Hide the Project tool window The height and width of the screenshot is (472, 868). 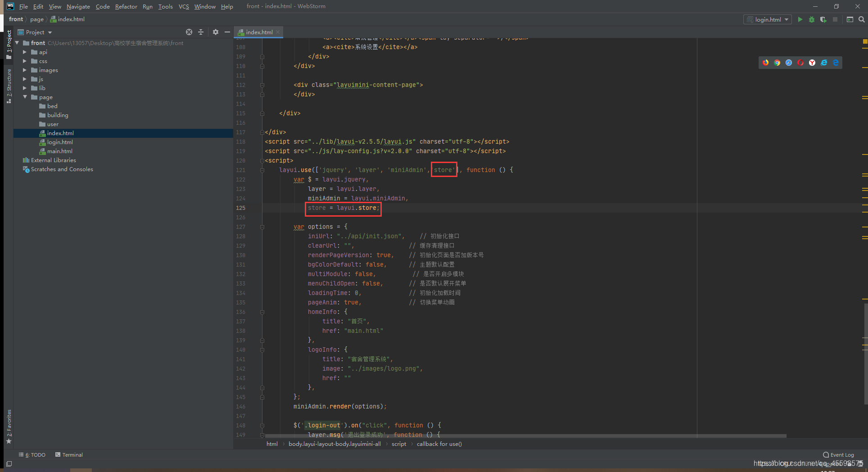[x=227, y=32]
